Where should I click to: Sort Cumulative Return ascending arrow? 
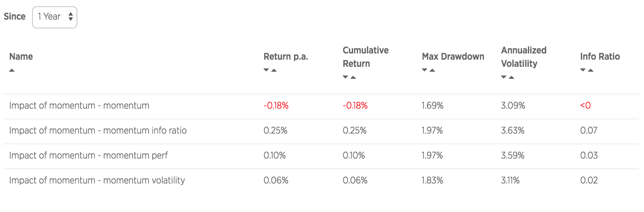(353, 77)
